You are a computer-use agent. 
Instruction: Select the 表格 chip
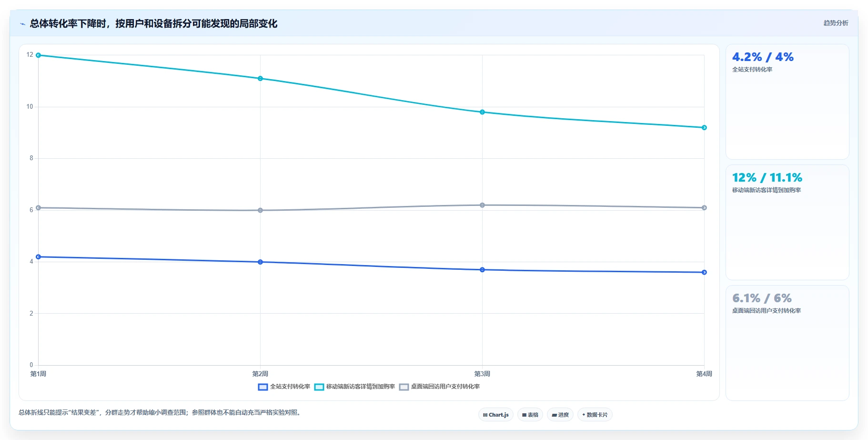[530, 415]
